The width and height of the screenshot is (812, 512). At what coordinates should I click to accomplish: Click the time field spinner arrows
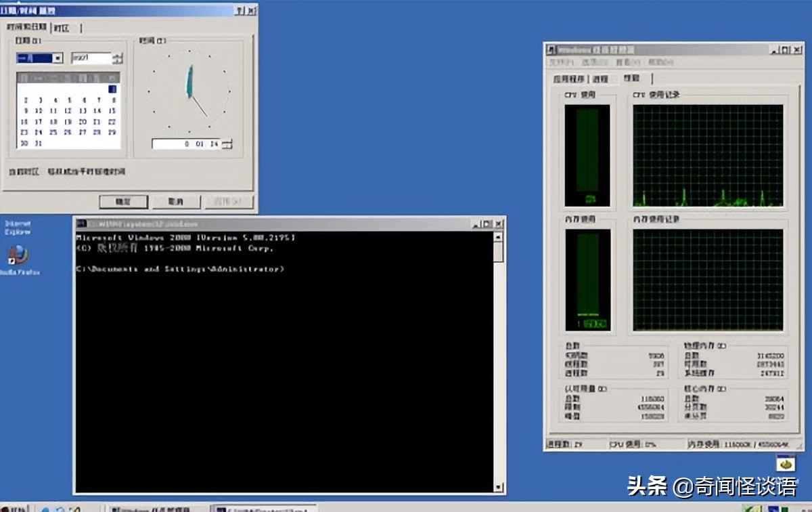227,144
